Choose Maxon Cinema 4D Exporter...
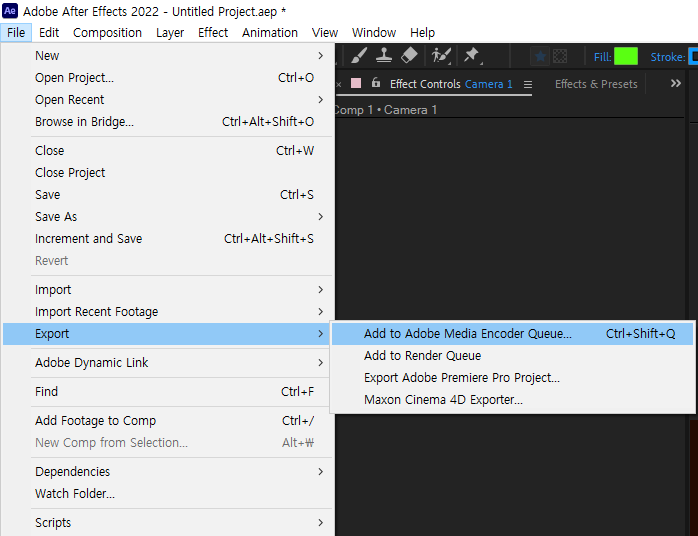 click(512, 400)
